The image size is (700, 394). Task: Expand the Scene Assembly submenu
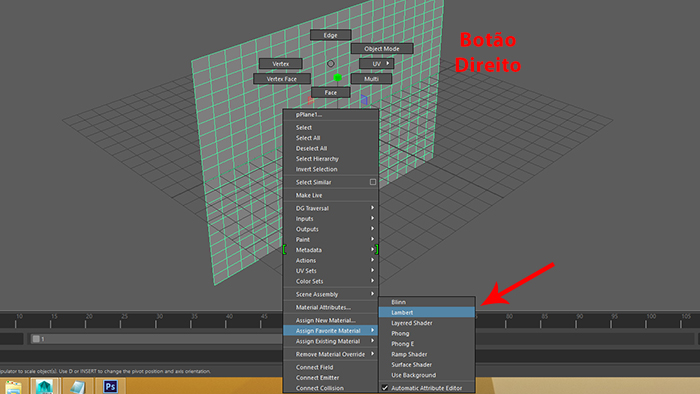[331, 294]
